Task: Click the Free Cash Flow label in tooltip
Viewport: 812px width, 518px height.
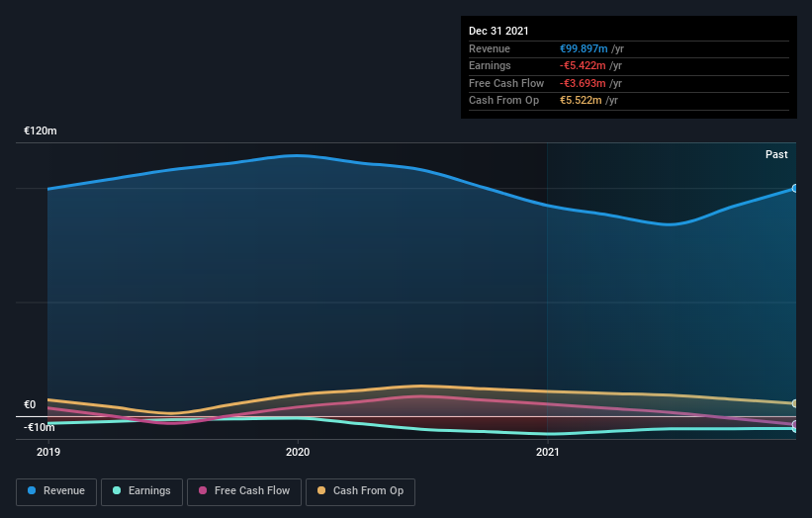Action: 506,83
